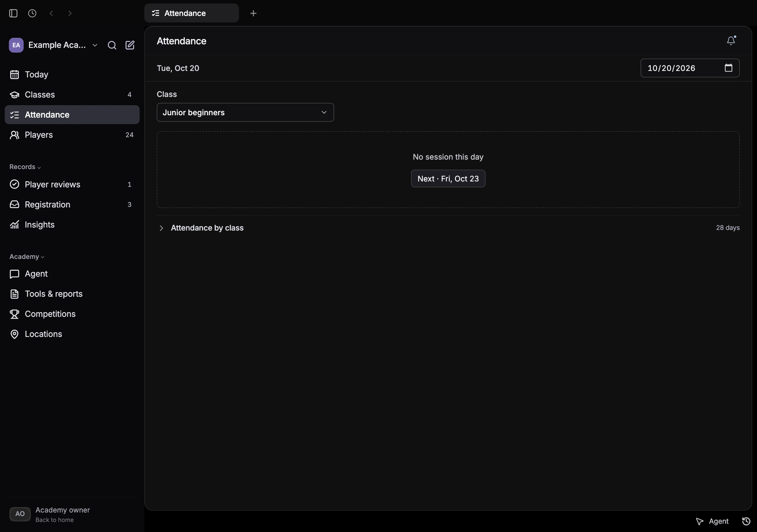Toggle the sidebar panel icon
Image resolution: width=757 pixels, height=532 pixels.
pos(13,13)
